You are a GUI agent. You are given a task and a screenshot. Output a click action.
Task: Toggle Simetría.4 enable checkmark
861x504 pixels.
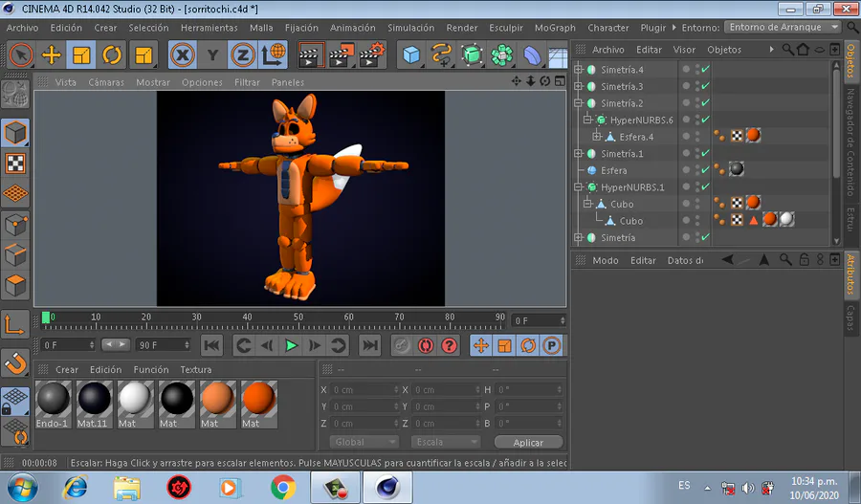tap(706, 69)
